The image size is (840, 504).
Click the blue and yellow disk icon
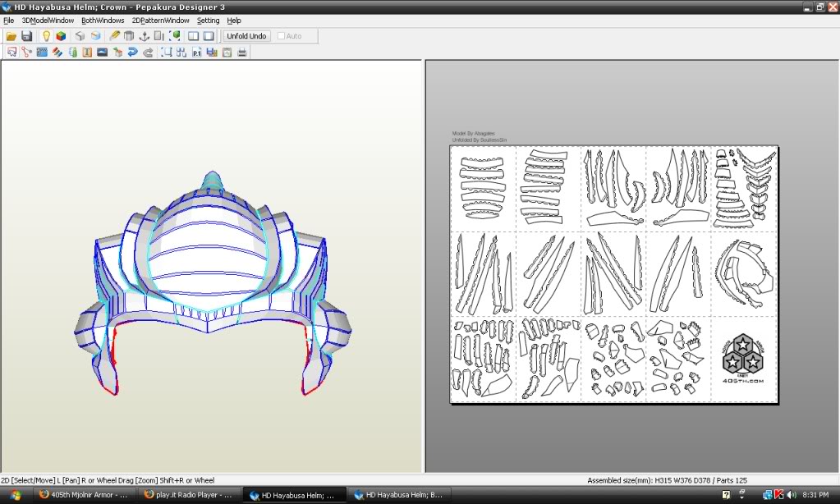click(x=212, y=52)
